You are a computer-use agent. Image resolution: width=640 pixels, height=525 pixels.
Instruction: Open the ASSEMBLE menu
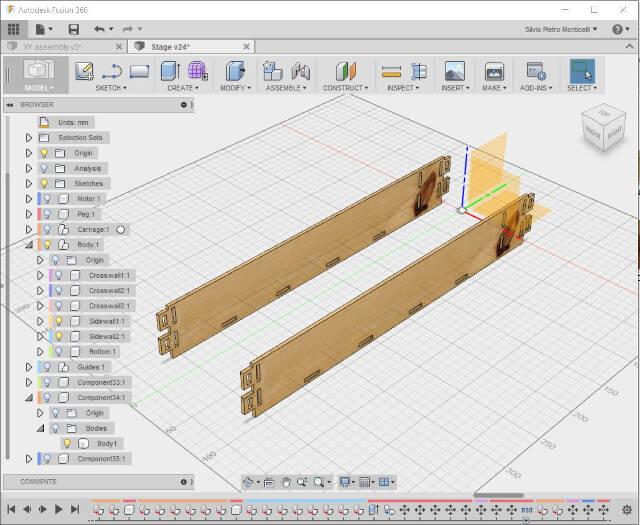[286, 88]
